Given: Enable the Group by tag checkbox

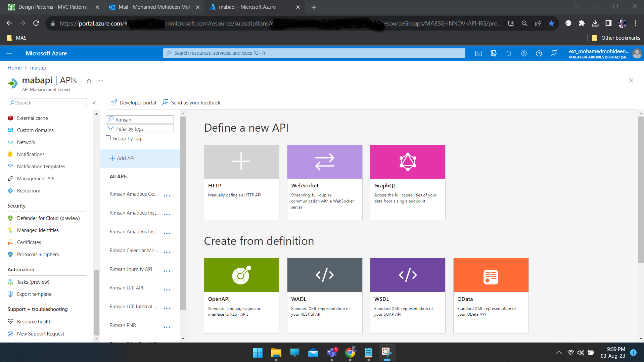Looking at the screenshot, I should [108, 138].
